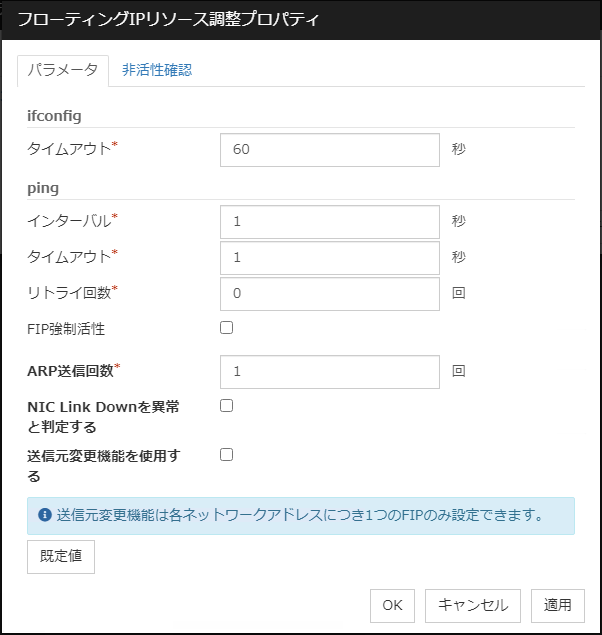
Task: Click the ping section heading
Action: 43,187
